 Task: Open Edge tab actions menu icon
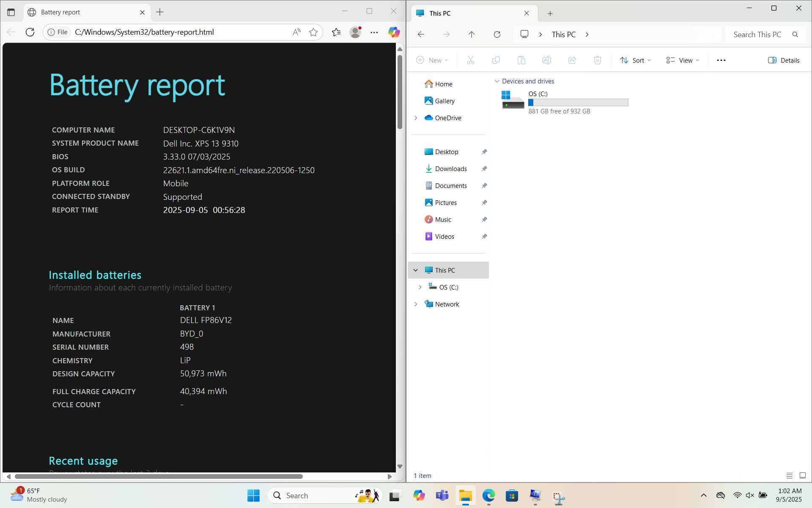coord(11,12)
